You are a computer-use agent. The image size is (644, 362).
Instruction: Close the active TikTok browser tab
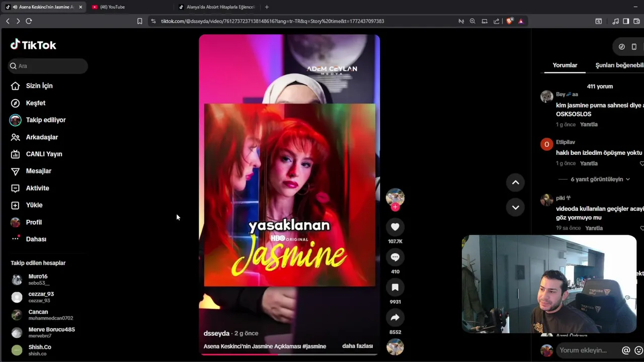[80, 7]
